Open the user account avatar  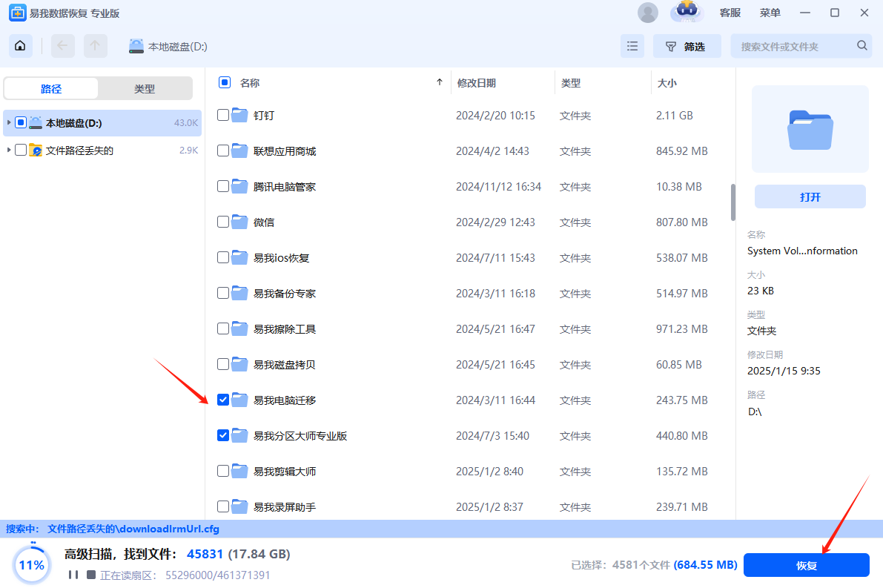pos(648,13)
